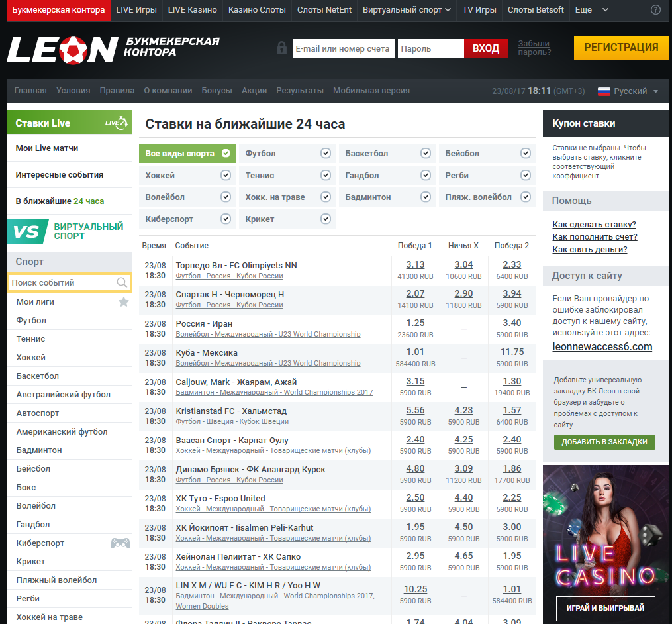The height and width of the screenshot is (624, 672).
Task: Focus the E-mail или номер счета field
Action: point(344,48)
